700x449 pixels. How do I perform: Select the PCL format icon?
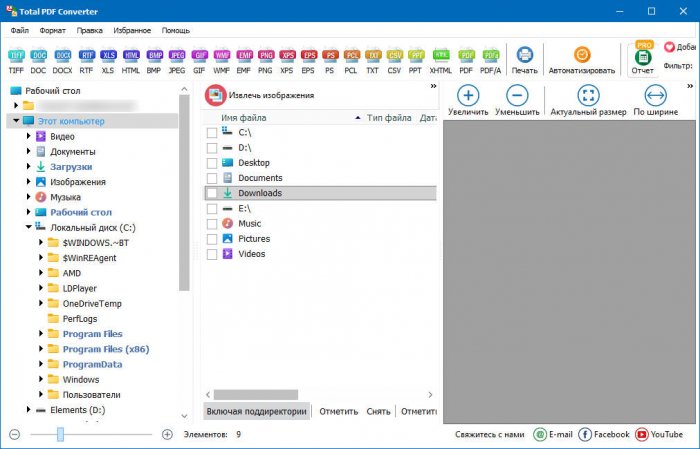(351, 56)
